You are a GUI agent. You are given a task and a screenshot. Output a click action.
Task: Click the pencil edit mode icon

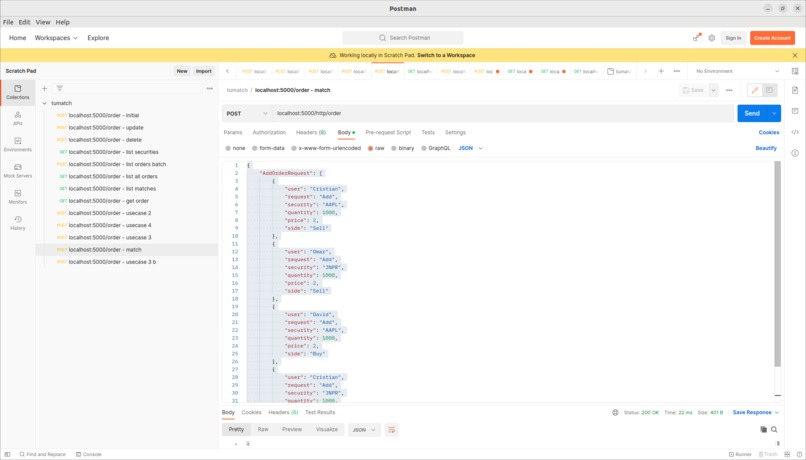[755, 90]
